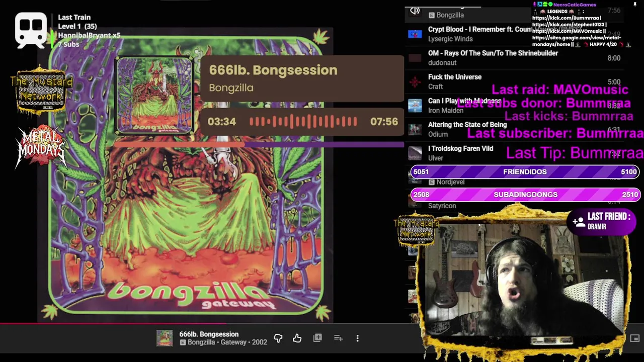
Task: Click the Ulver track thumbnail
Action: coord(415,153)
